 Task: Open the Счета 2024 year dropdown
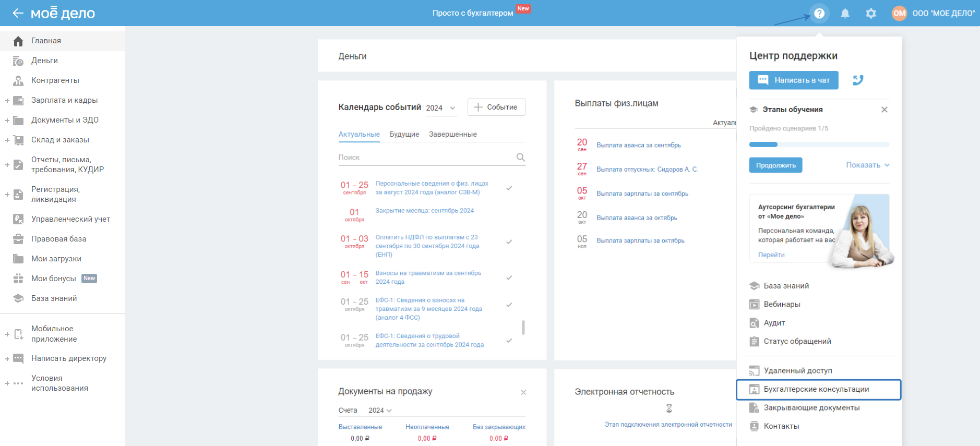pyautogui.click(x=380, y=411)
